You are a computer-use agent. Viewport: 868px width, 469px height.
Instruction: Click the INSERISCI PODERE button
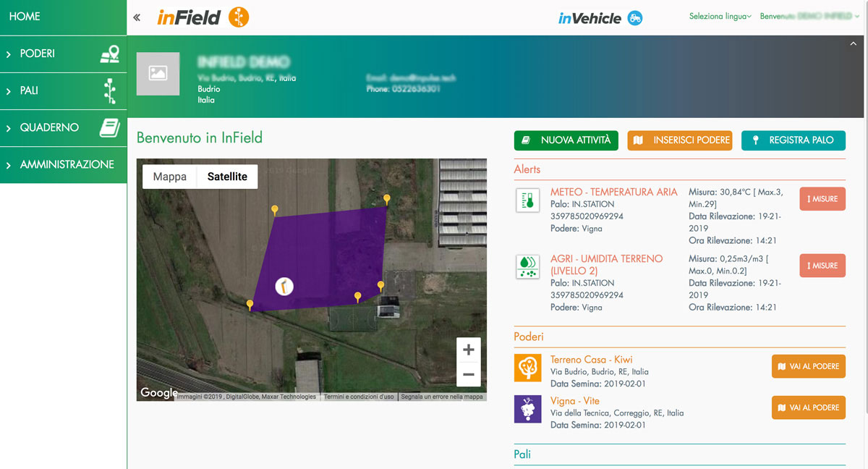coord(680,140)
